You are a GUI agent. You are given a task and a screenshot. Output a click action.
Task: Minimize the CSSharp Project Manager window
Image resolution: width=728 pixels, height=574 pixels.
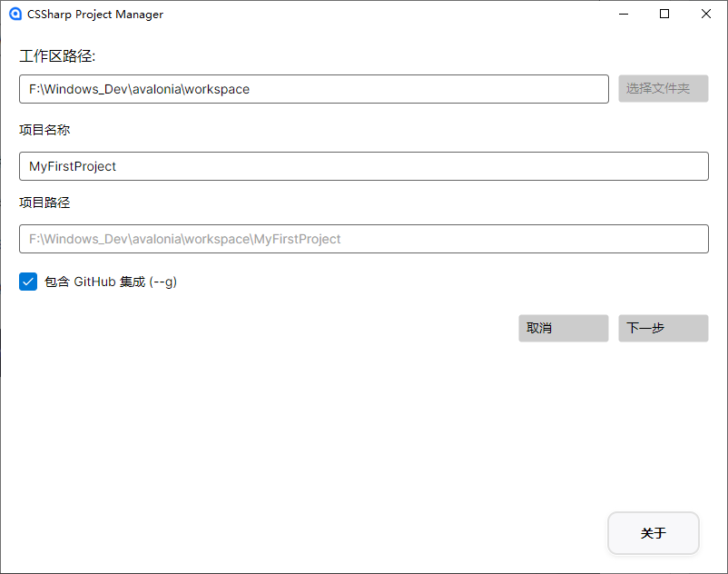point(624,14)
